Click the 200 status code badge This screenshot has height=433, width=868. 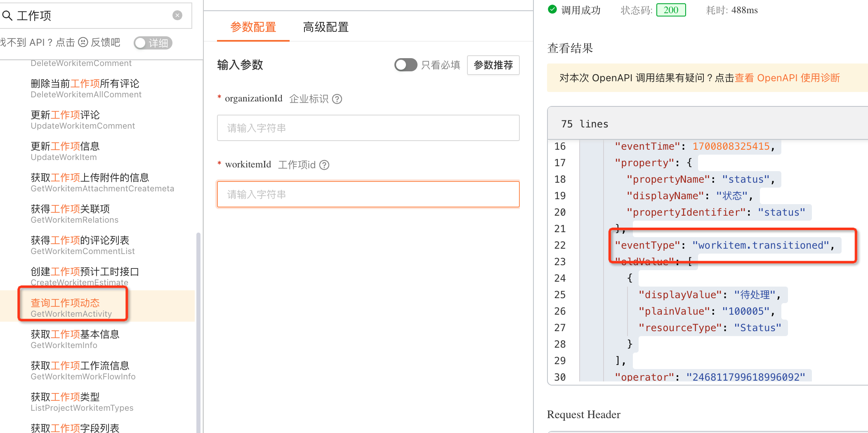pyautogui.click(x=671, y=10)
